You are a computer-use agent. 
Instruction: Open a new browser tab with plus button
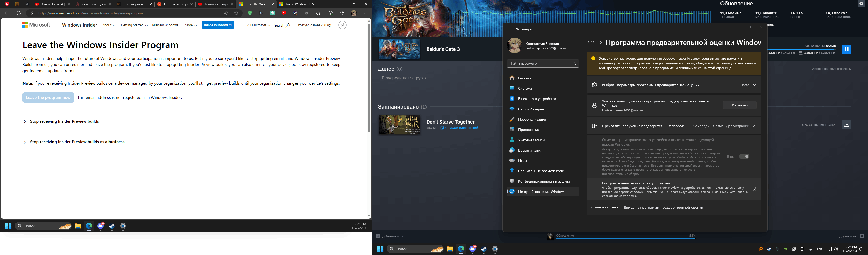point(322,4)
